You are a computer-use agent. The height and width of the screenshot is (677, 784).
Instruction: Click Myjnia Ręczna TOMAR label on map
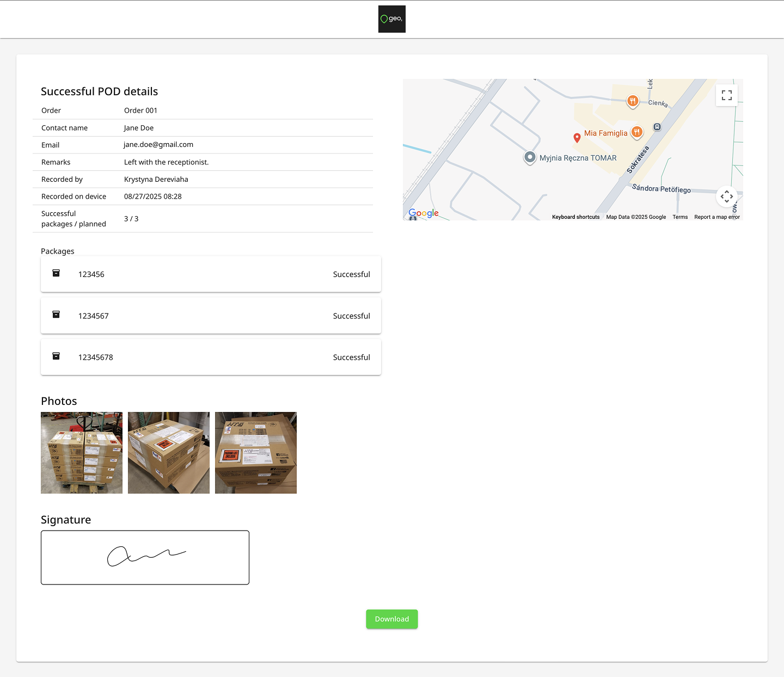pos(578,158)
